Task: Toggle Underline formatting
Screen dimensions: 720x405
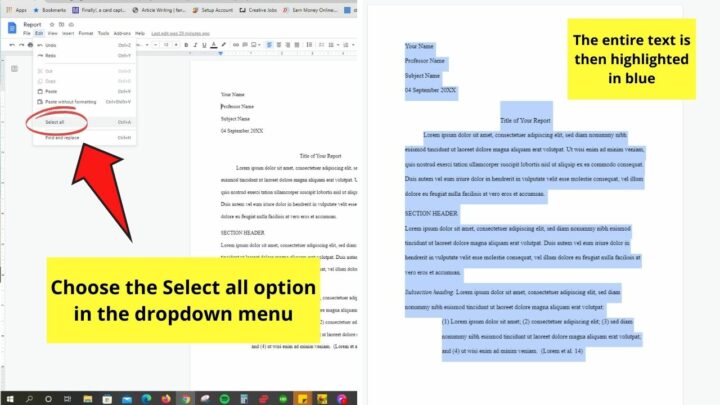Action: (x=204, y=45)
